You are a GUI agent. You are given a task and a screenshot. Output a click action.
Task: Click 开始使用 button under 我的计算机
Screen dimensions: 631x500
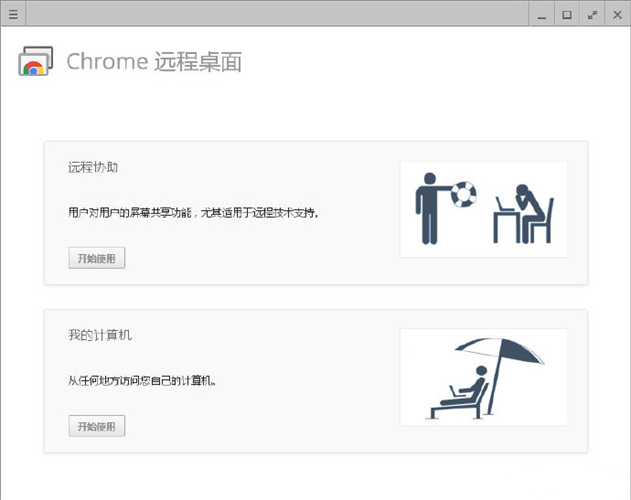pos(97,426)
